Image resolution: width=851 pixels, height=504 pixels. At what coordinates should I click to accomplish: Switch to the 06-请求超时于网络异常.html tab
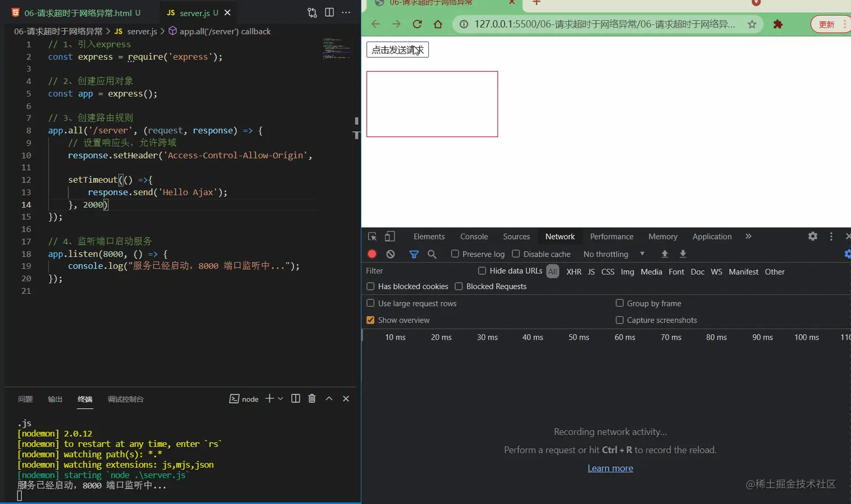77,12
